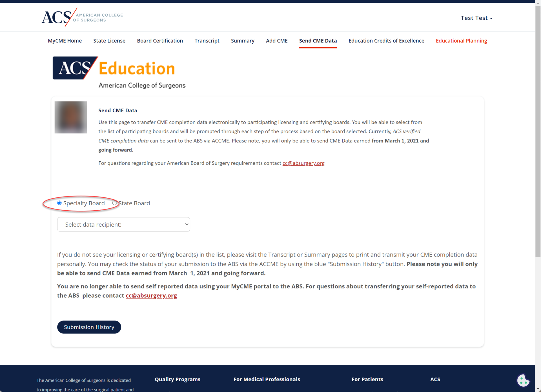541x392 pixels.
Task: Open the cookie preferences icon
Action: tap(523, 380)
